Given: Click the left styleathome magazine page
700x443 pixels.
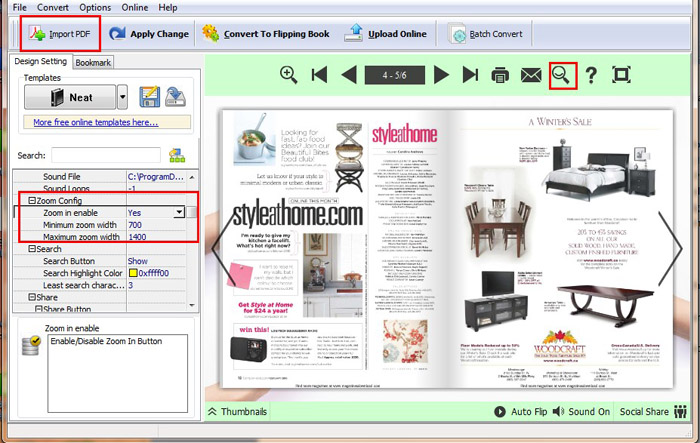Looking at the screenshot, I should pyautogui.click(x=335, y=249).
